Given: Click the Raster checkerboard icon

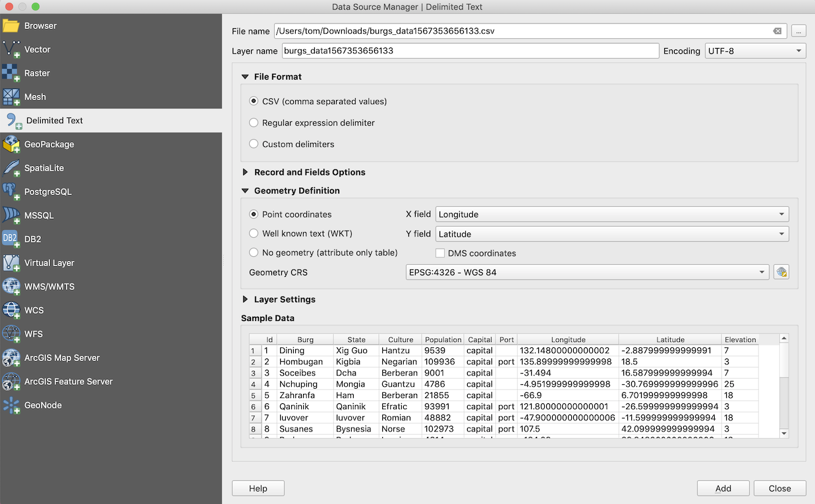Looking at the screenshot, I should pos(11,73).
